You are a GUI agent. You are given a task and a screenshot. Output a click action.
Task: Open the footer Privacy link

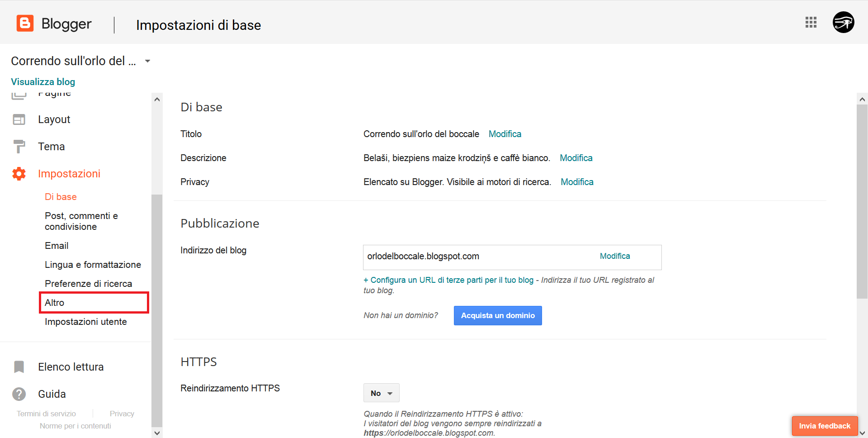(122, 414)
